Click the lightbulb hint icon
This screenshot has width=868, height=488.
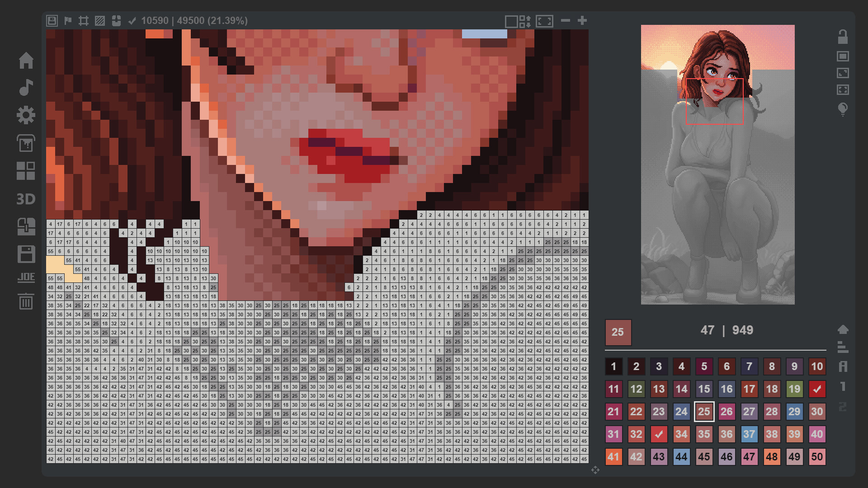click(x=843, y=109)
